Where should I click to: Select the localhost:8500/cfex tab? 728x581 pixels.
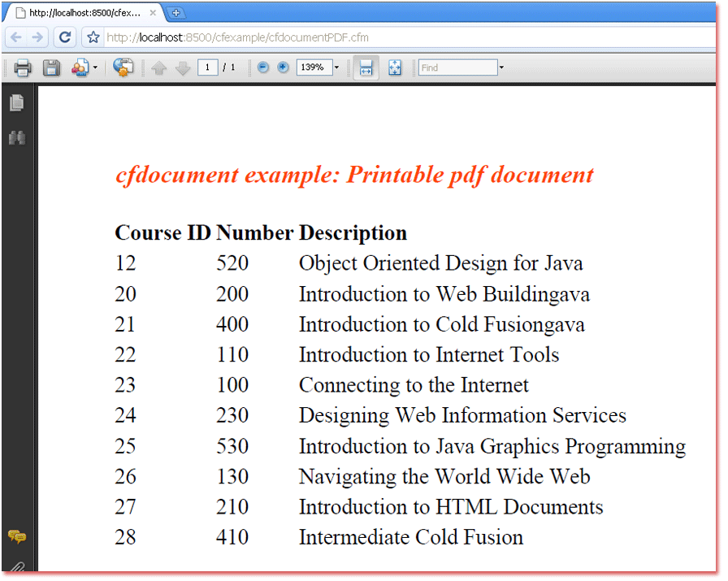coord(84,13)
